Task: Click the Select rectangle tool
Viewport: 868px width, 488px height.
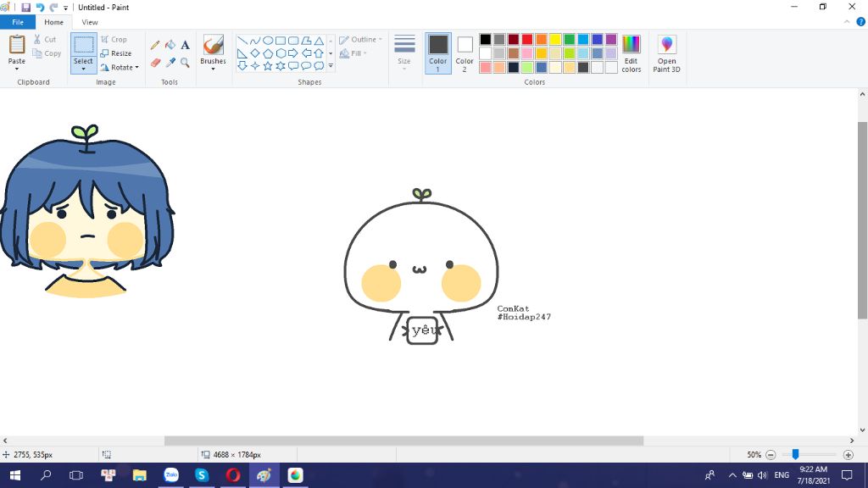Action: (84, 46)
